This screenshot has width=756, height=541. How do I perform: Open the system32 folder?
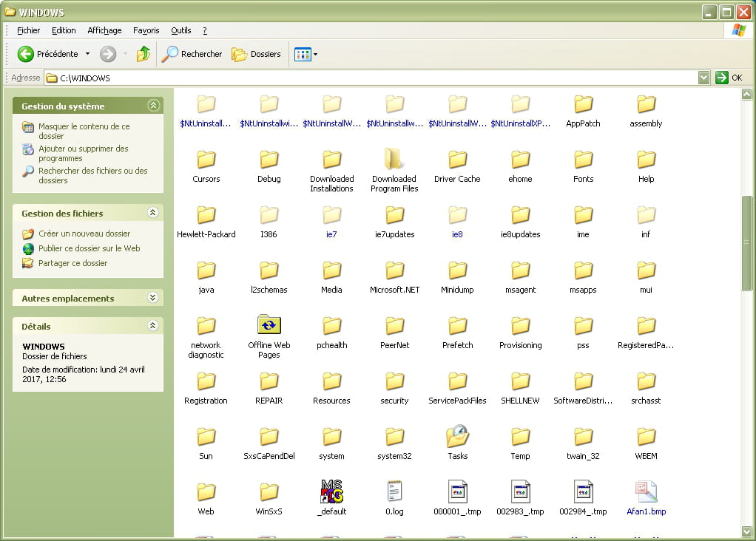[x=394, y=437]
